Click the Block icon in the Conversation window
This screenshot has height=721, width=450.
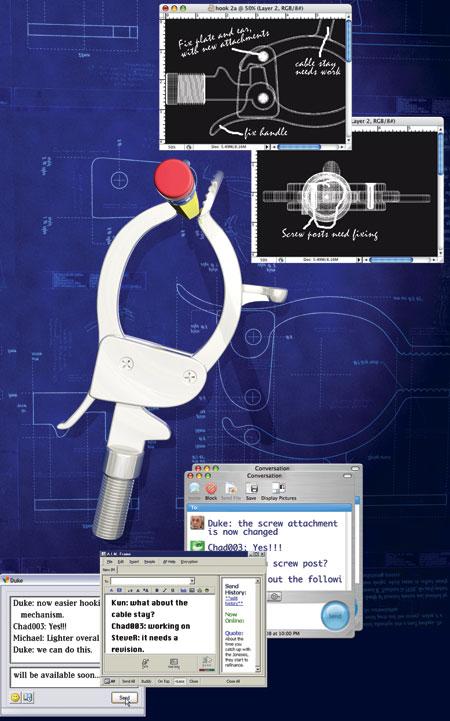click(211, 489)
